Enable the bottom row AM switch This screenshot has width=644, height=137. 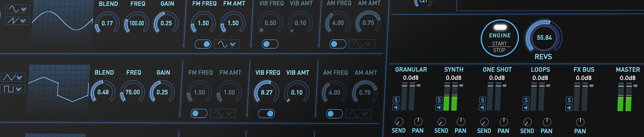tap(334, 114)
